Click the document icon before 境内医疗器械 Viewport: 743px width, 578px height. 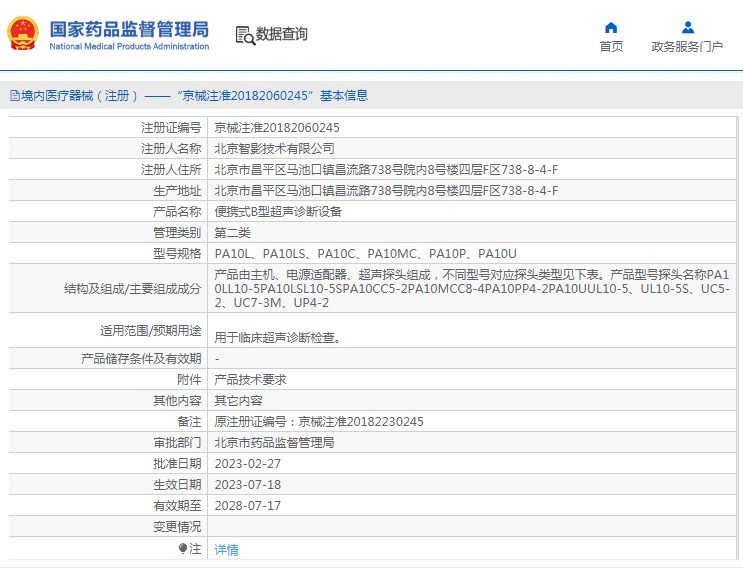(15, 96)
